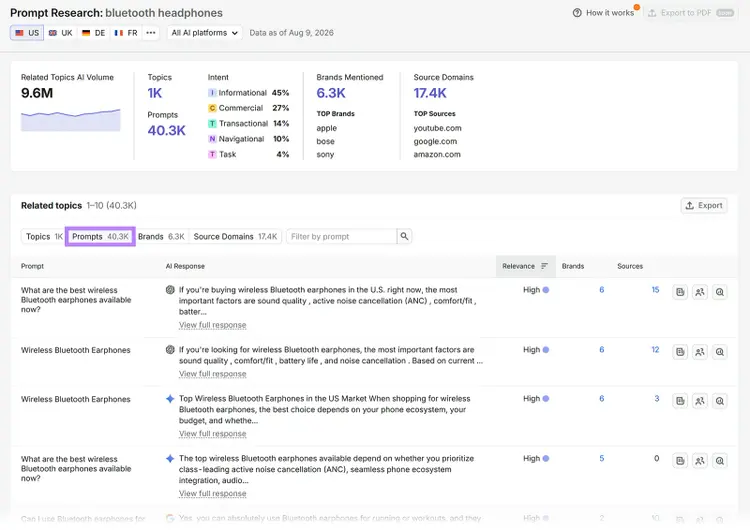Open response document icon in 12-sources row
Viewport: 750px width, 530px height.
tap(680, 352)
